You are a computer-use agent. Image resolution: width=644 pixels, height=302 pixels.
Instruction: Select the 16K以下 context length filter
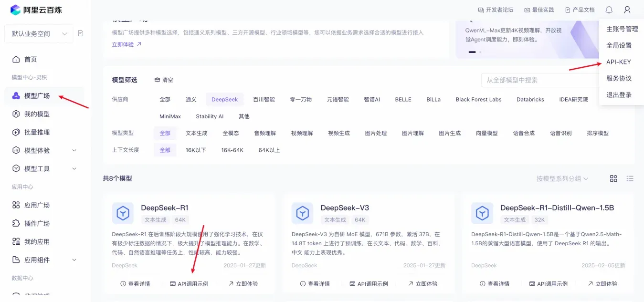coord(196,150)
